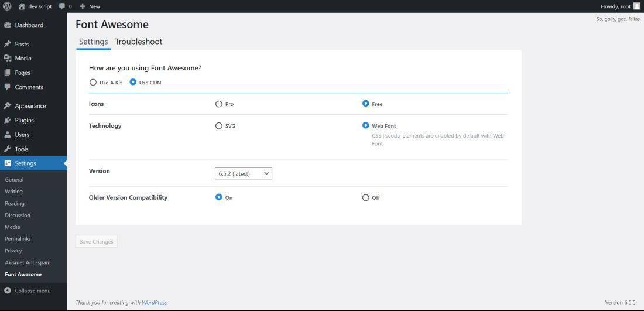Viewport: 644px width, 311px height.
Task: Collapse the menu using arrow icon
Action: pyautogui.click(x=8, y=291)
